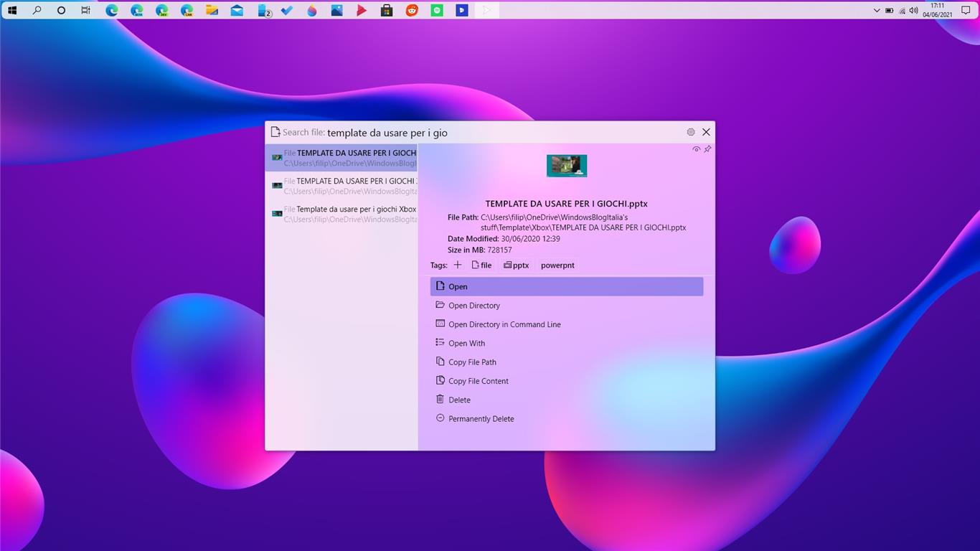Click the presentation preview thumbnail
The image size is (980, 551).
(567, 166)
